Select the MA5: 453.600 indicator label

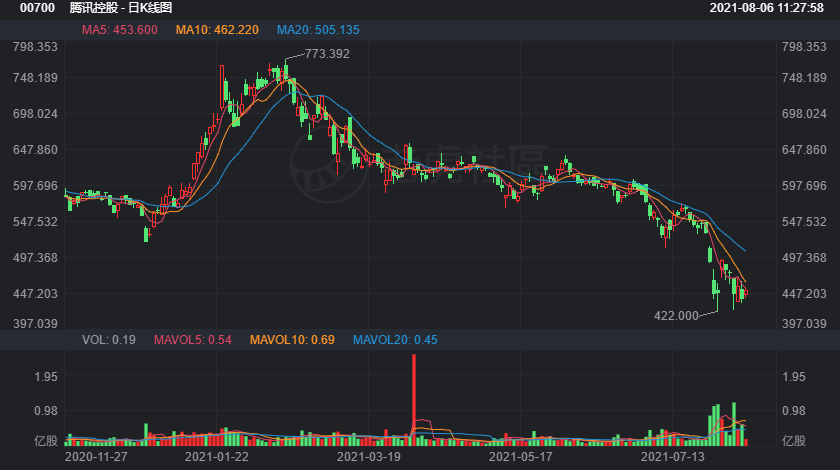coord(119,30)
